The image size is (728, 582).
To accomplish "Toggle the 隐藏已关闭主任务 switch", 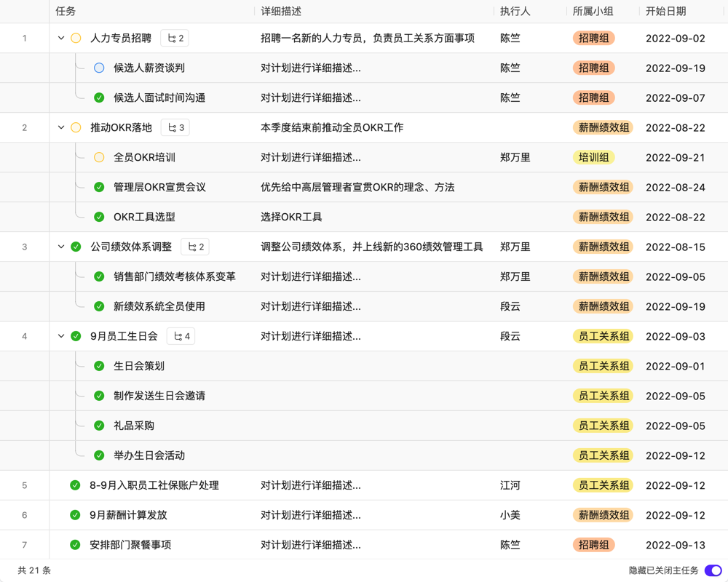I will pyautogui.click(x=714, y=571).
